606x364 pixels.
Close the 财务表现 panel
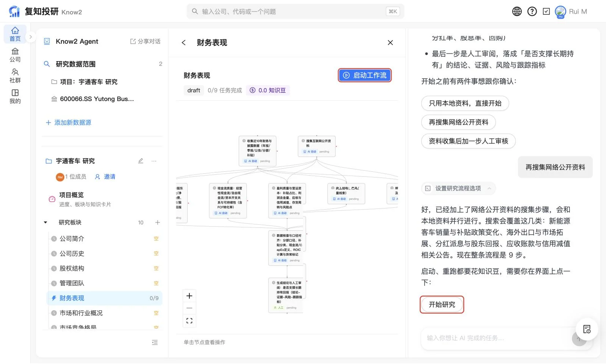coord(390,43)
